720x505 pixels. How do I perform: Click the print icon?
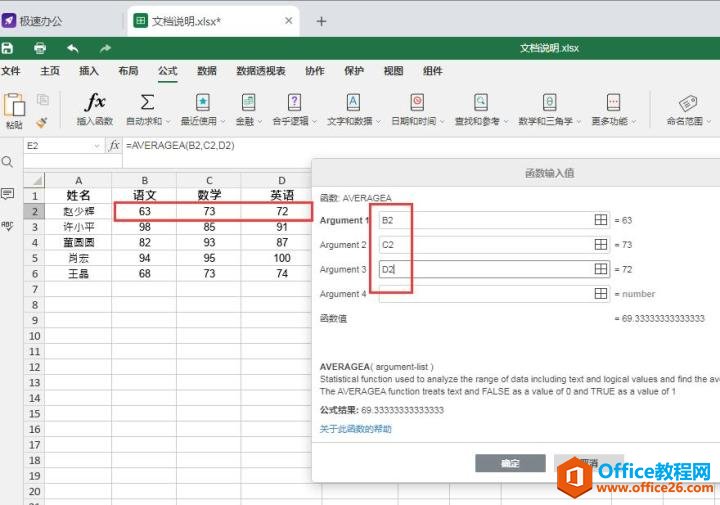point(40,48)
